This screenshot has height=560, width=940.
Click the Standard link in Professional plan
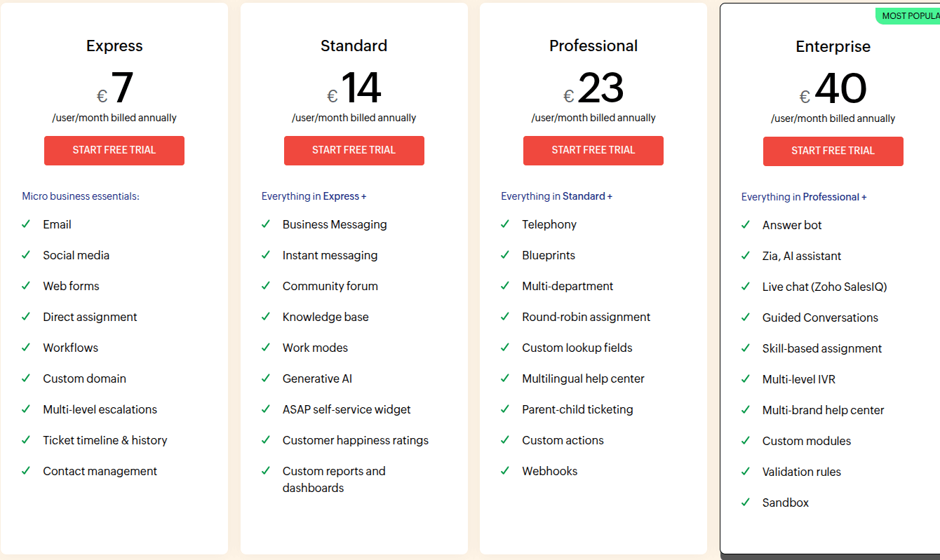tap(584, 196)
